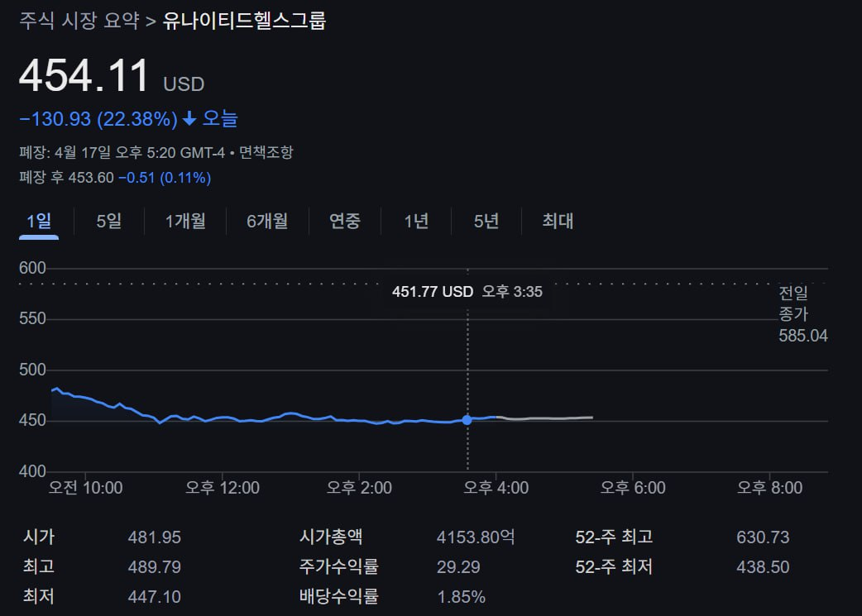This screenshot has width=862, height=616.
Task: Click the 시가총액 label
Action: pos(331,537)
